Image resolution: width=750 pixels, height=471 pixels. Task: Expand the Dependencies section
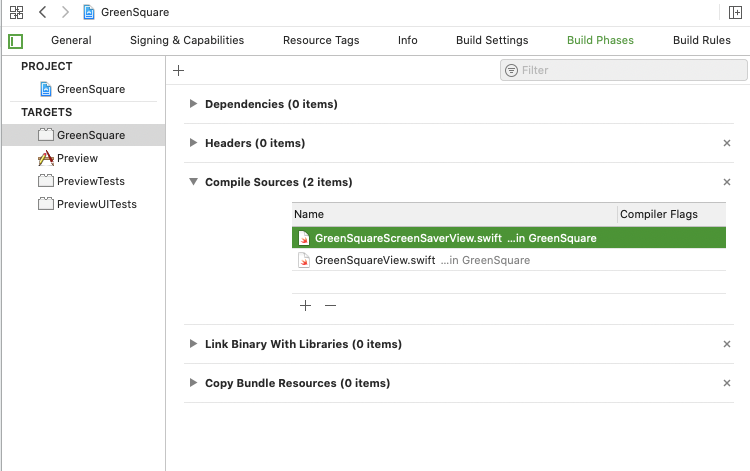point(193,104)
